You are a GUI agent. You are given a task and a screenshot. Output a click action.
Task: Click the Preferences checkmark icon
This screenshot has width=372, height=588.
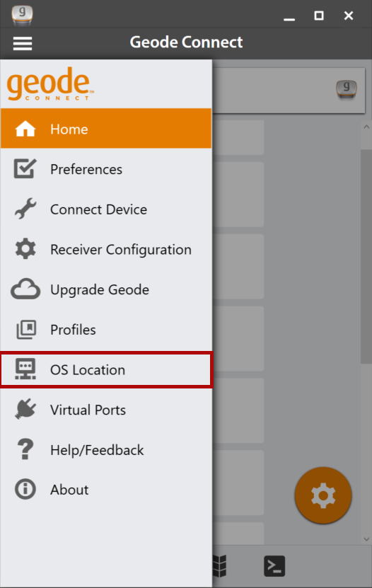(x=25, y=168)
